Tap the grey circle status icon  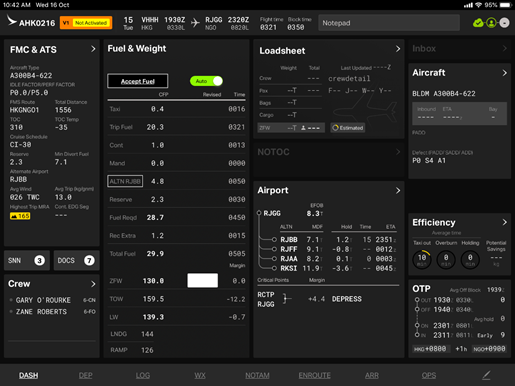point(504,23)
